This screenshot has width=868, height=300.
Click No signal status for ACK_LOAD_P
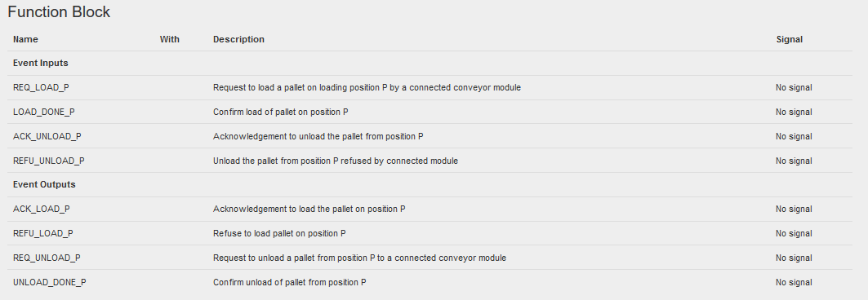click(794, 209)
